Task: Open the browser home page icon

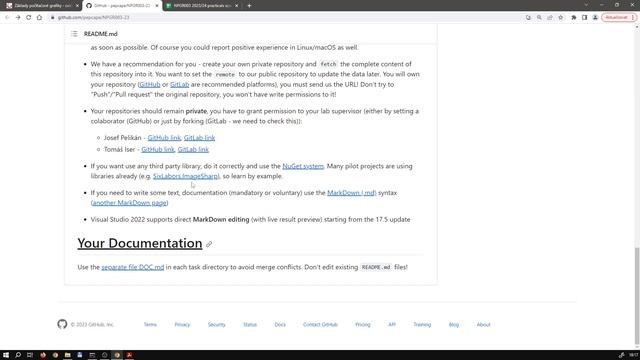Action: [39, 18]
